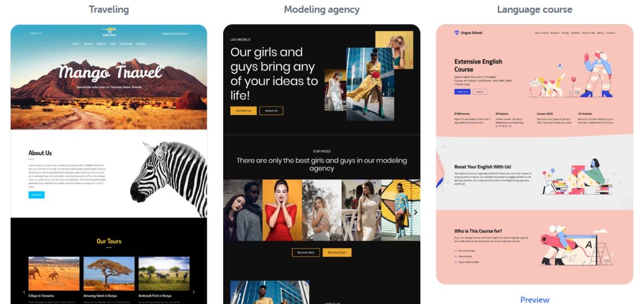Select the Amazing Week in Kenya tour thumbnail
The width and height of the screenshot is (644, 304).
point(109,274)
